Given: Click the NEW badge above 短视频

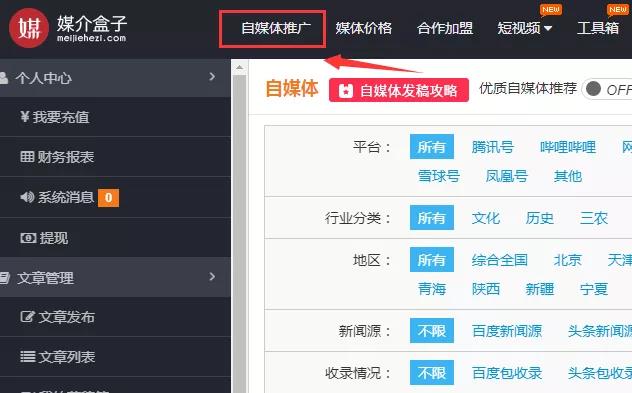Looking at the screenshot, I should pos(551,10).
